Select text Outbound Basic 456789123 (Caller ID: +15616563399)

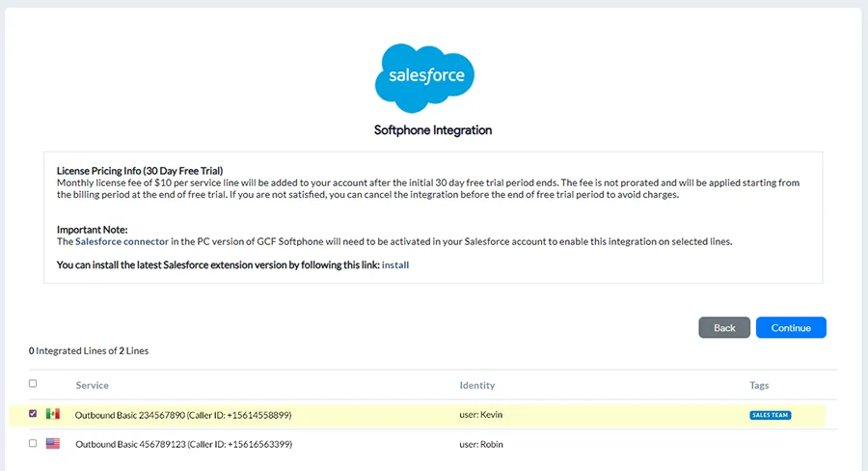click(x=184, y=444)
